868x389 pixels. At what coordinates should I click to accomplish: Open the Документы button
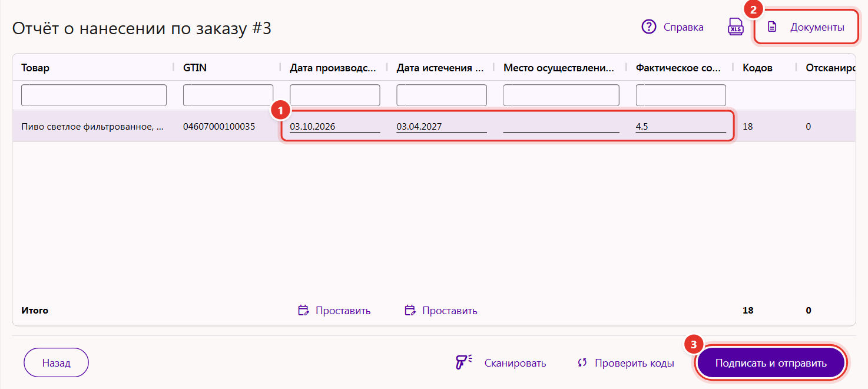coord(806,27)
